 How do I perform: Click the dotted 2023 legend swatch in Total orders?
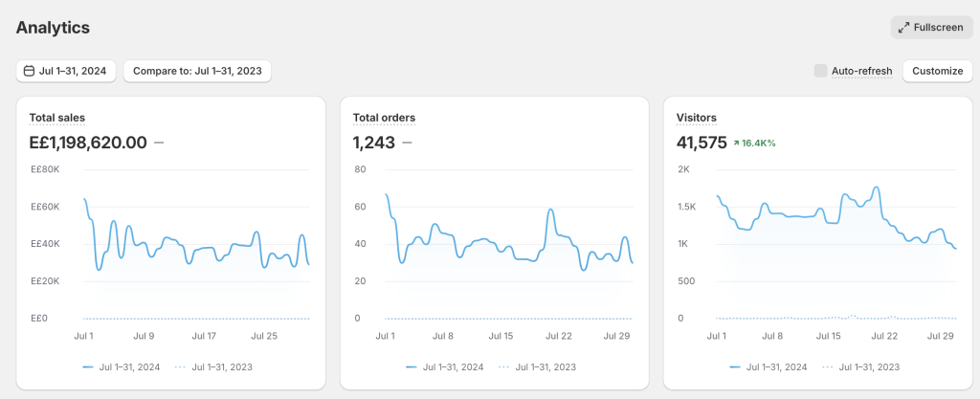pos(501,366)
